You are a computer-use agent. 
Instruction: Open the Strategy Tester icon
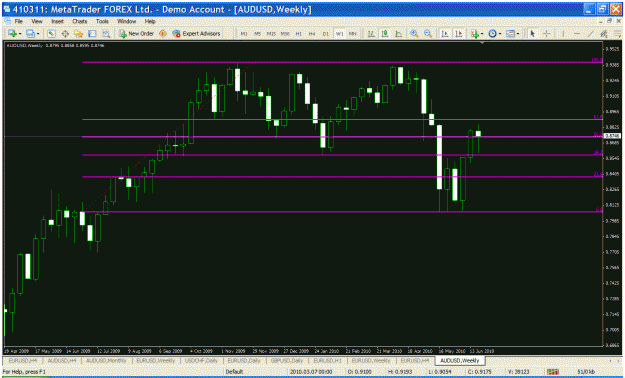pyautogui.click(x=106, y=34)
